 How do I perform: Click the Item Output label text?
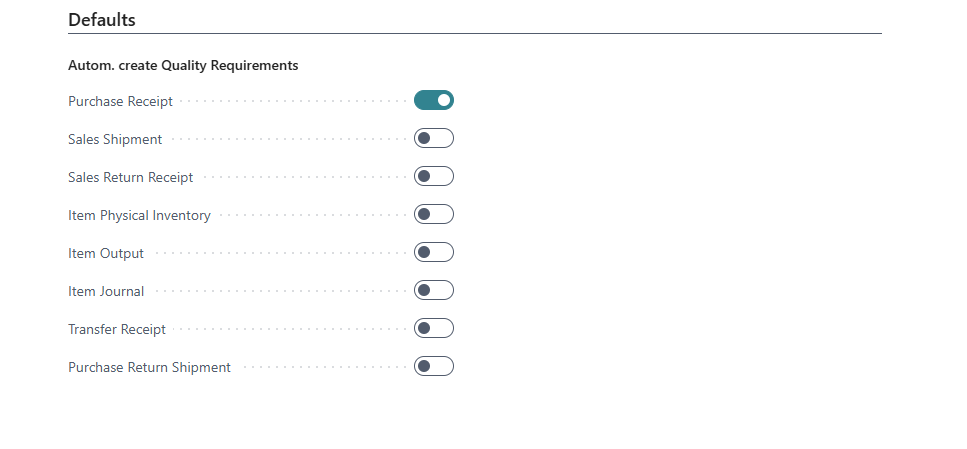(106, 254)
